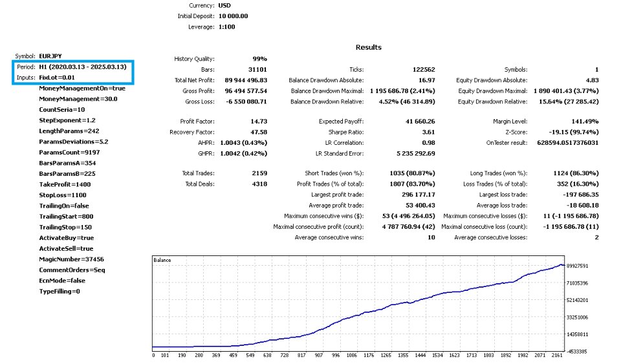Screen dimensions: 621x364
Task: Click Balance Drawdown Maximal 1 195 686.78 (2.41%)
Action: (402, 91)
